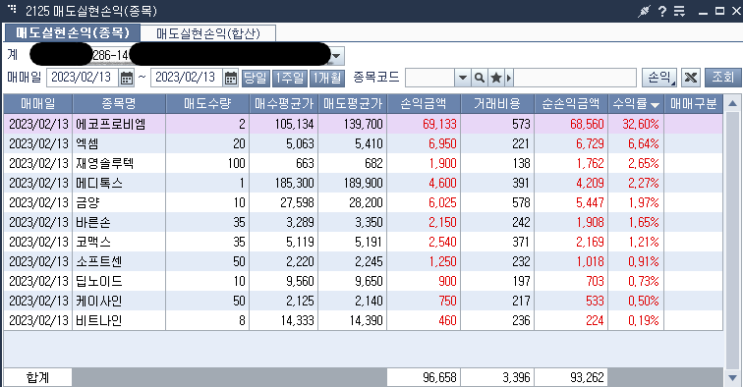Click the 매도평균가 column header
The width and height of the screenshot is (743, 387).
click(x=353, y=104)
